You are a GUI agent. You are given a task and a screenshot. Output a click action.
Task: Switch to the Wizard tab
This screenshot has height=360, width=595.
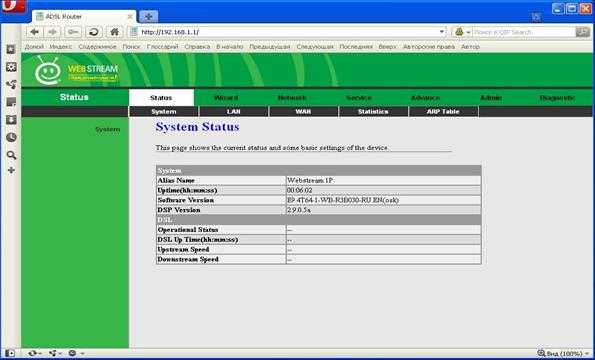point(226,98)
